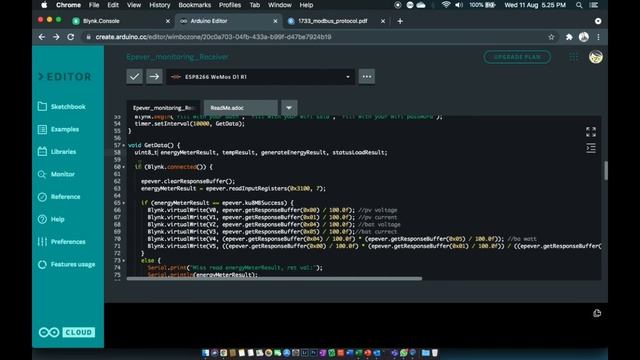Click the editor vertical scrollbar thumb
The height and width of the screenshot is (360, 640).
pyautogui.click(x=606, y=170)
